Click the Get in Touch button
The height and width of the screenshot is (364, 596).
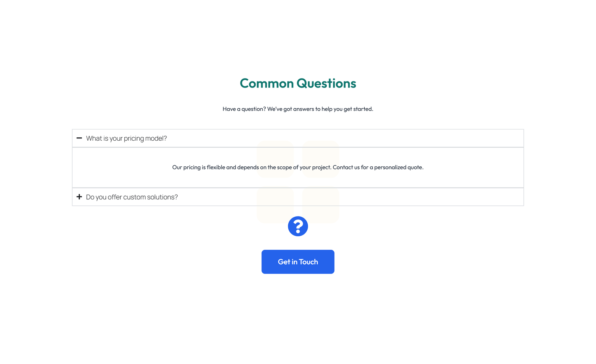[298, 262]
